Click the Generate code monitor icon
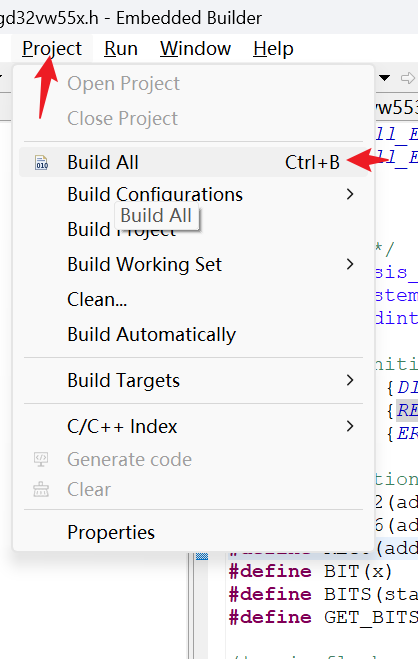 point(41,459)
